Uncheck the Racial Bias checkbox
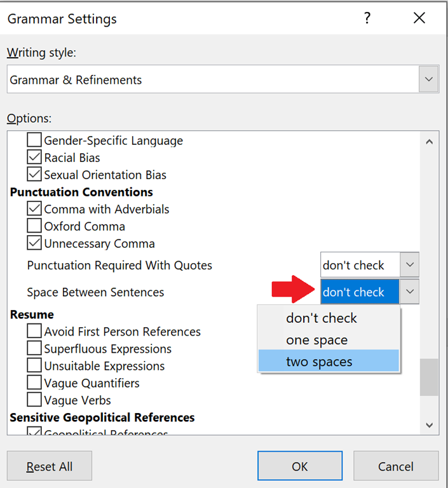The height and width of the screenshot is (488, 448). pos(35,158)
